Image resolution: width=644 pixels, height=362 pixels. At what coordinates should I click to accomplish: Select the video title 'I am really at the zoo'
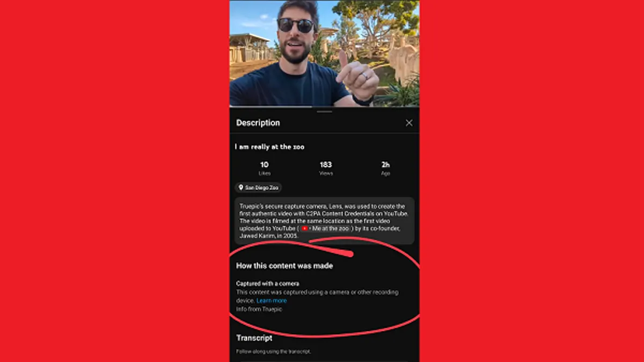[269, 146]
